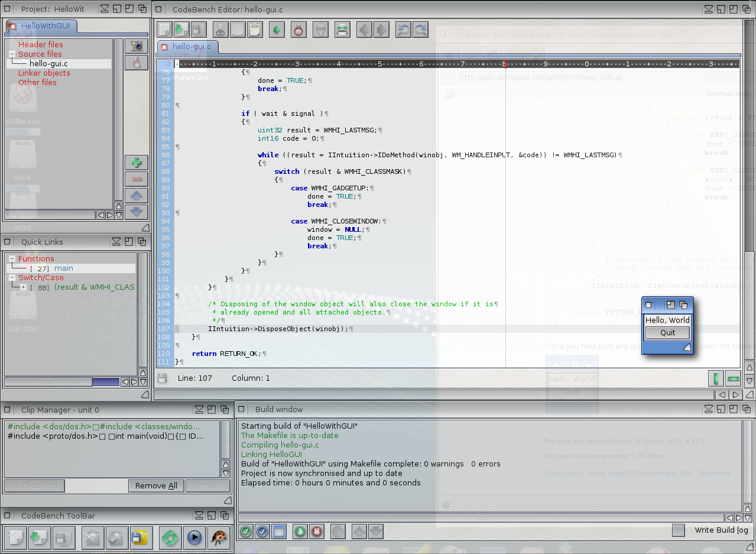
Task: Click the new project icon in CodeBench ToolBar
Action: tap(15, 538)
